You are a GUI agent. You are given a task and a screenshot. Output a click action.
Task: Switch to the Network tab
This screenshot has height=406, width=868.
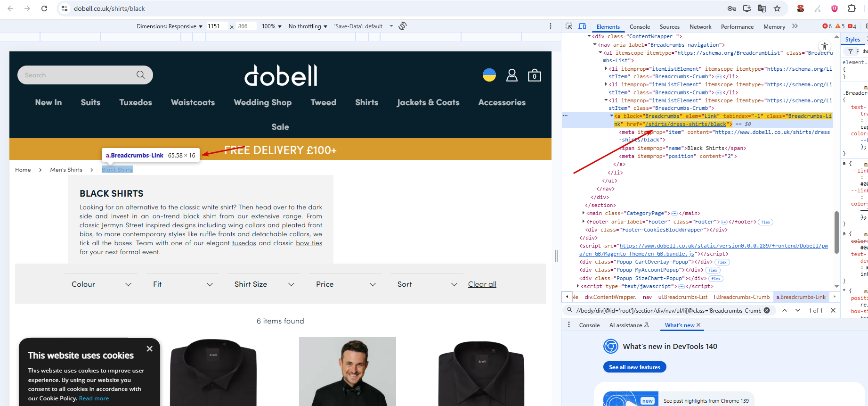[x=700, y=27]
